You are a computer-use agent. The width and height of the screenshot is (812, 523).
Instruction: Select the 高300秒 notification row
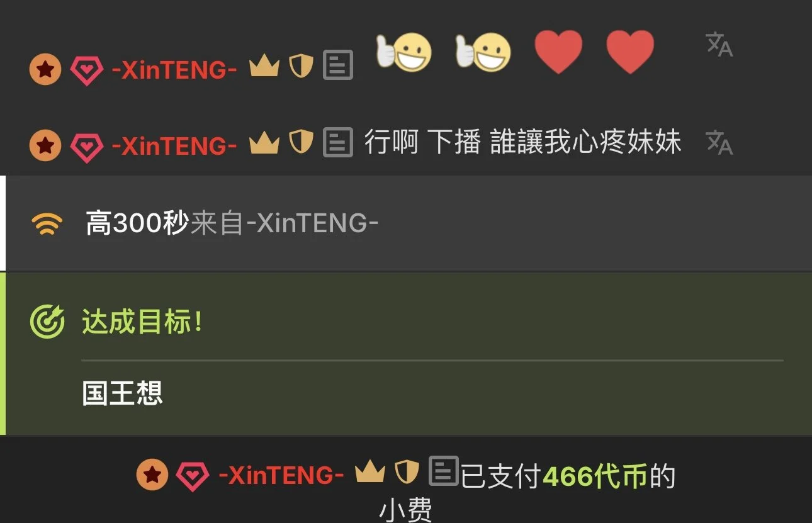[406, 223]
